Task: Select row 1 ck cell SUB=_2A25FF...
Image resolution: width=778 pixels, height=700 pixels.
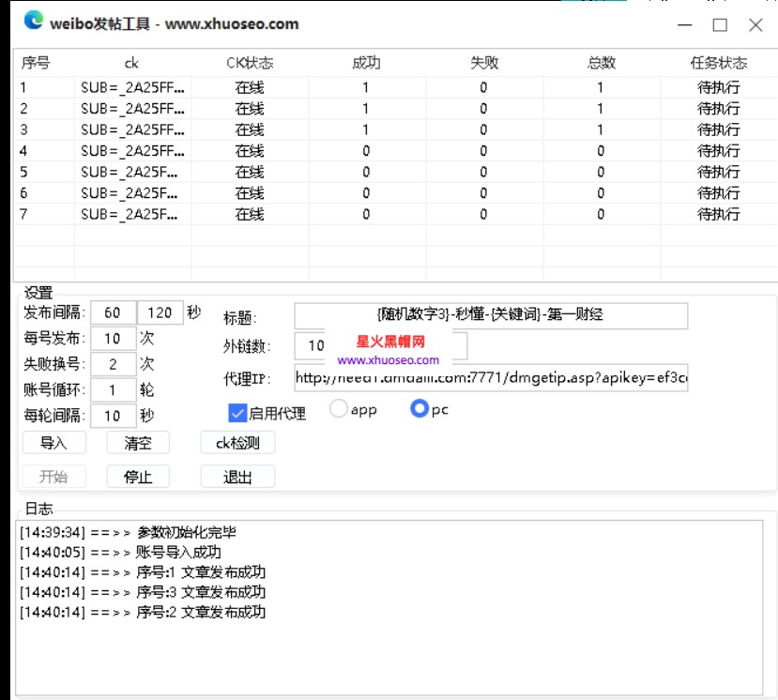Action: [x=132, y=88]
